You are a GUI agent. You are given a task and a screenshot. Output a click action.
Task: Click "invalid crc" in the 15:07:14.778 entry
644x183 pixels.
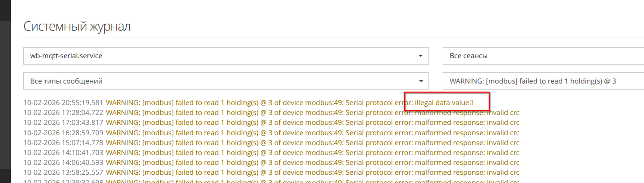(503, 143)
